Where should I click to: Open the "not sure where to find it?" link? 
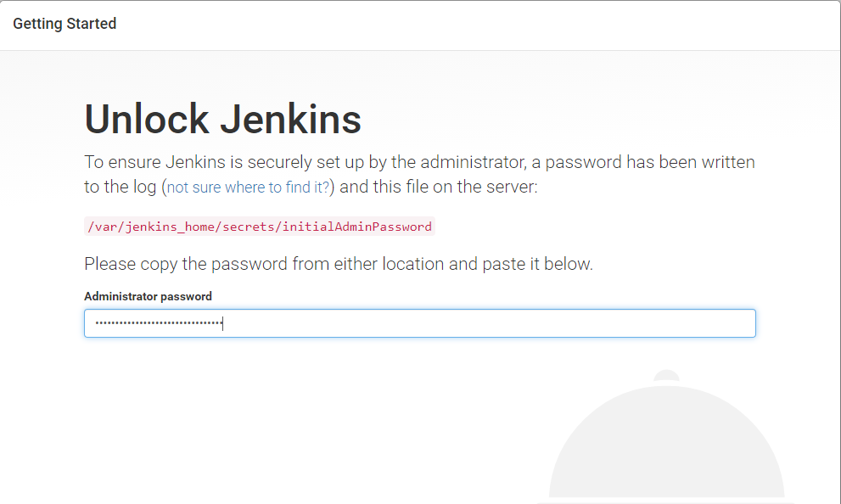pos(248,188)
